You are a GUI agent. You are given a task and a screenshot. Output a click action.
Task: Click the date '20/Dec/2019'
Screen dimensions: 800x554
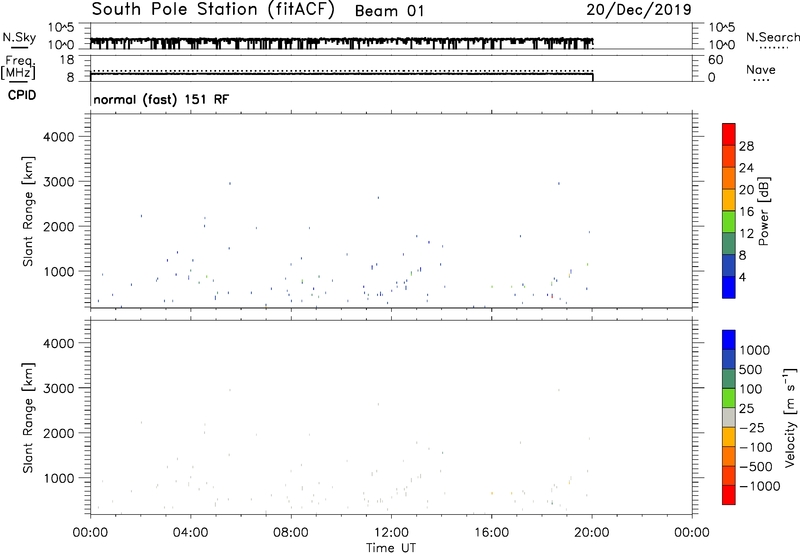pos(639,10)
